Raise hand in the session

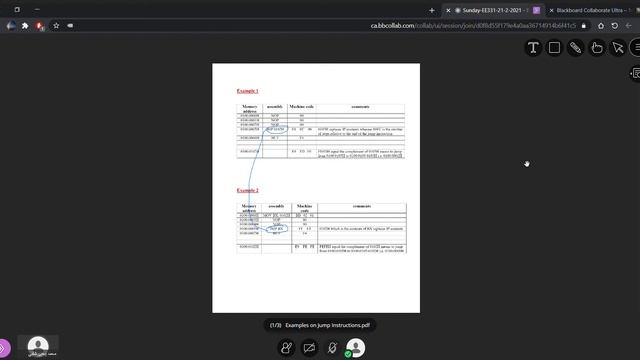click(286, 348)
